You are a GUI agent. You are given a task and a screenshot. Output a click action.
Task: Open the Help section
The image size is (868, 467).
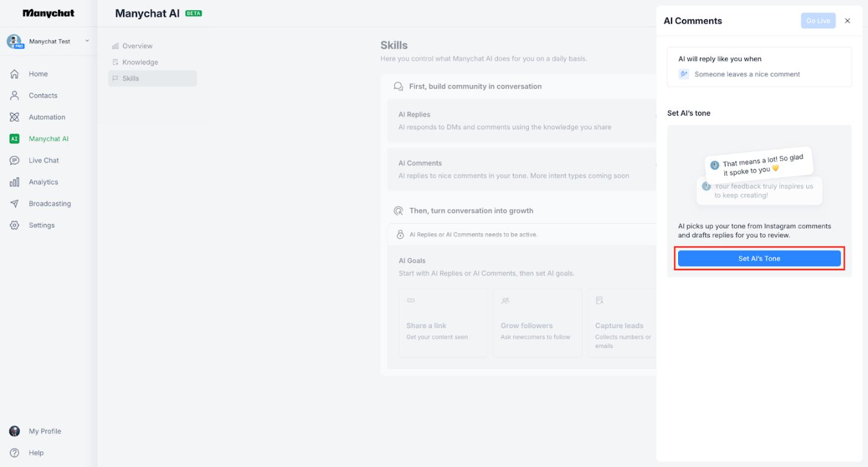pyautogui.click(x=36, y=452)
